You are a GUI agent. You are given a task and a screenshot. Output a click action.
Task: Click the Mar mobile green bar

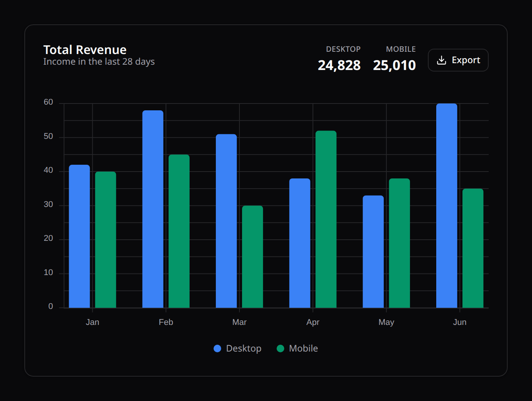[252, 257]
